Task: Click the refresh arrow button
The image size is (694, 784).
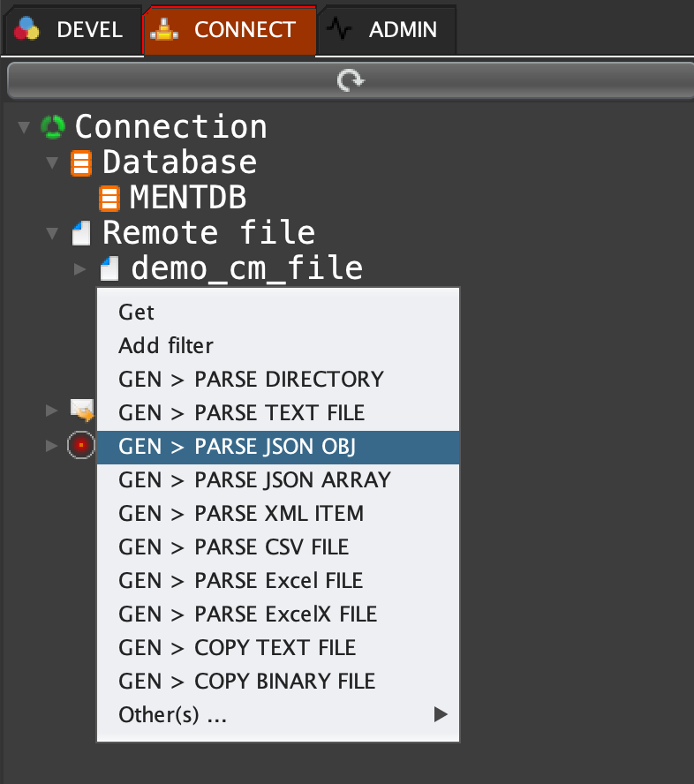Action: (350, 81)
